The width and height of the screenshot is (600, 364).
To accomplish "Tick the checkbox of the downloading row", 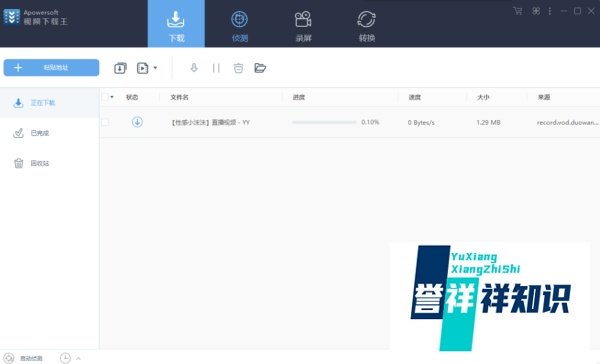I will [x=105, y=122].
